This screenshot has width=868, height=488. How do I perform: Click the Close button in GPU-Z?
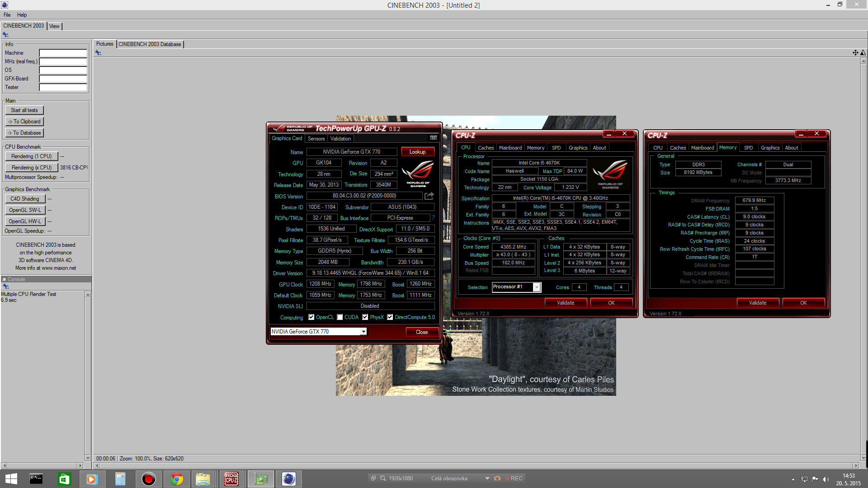point(422,332)
